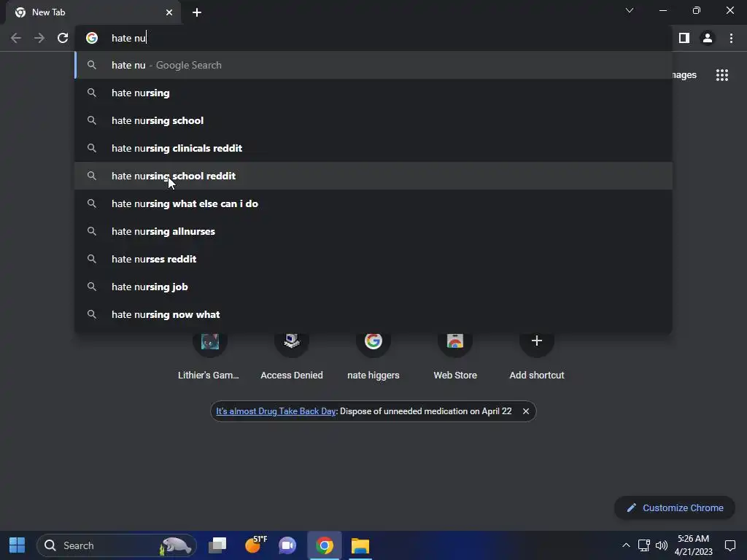Open the weather widget showing 51°F

point(255,545)
